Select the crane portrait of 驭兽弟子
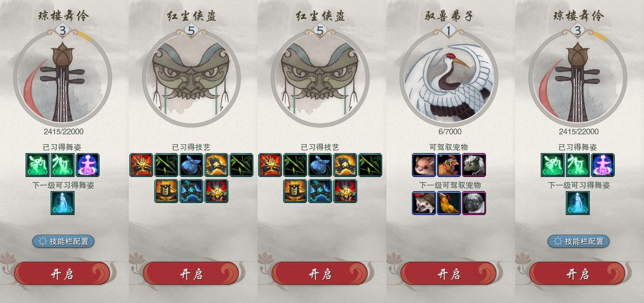Image resolution: width=644 pixels, height=303 pixels. point(449,79)
